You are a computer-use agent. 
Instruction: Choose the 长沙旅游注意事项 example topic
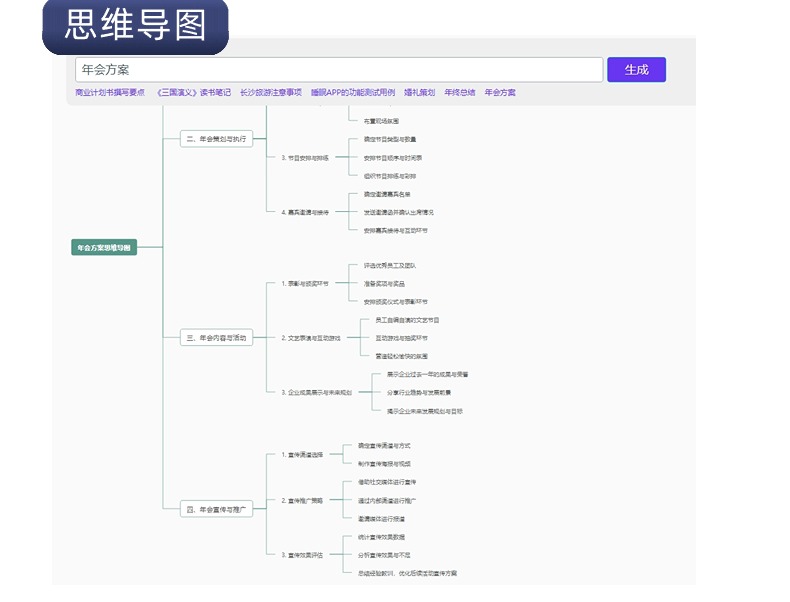pyautogui.click(x=270, y=93)
